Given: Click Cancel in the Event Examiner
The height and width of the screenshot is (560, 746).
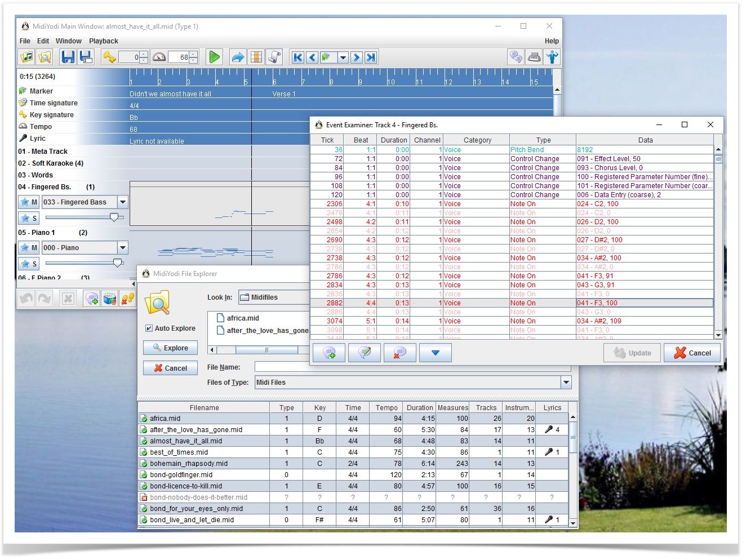Looking at the screenshot, I should [692, 353].
